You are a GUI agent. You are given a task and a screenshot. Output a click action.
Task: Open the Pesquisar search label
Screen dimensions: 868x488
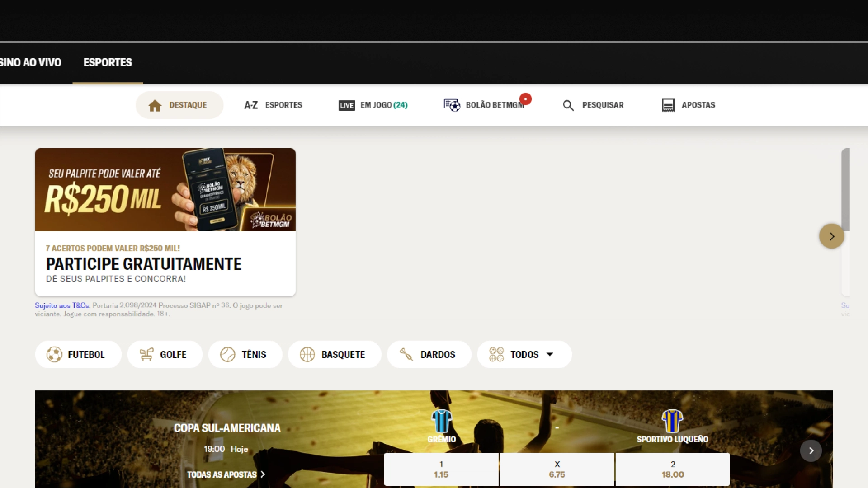(x=603, y=105)
